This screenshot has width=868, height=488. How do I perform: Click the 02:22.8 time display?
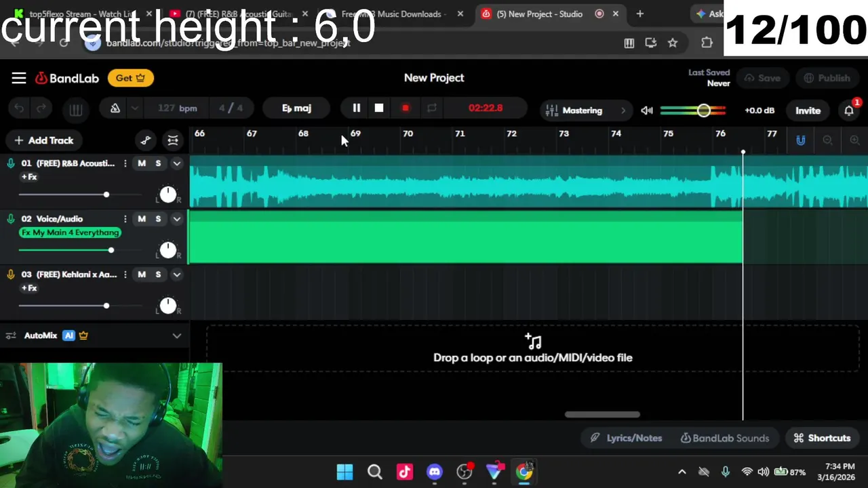486,108
